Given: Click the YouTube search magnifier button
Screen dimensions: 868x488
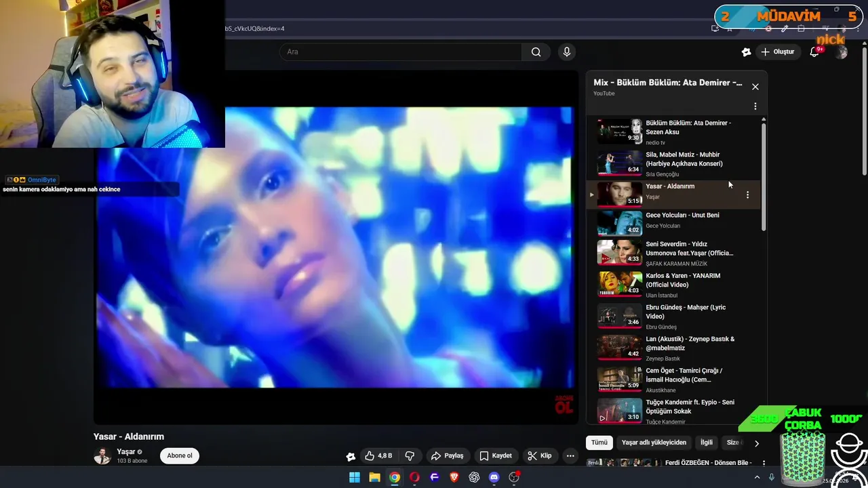Looking at the screenshot, I should pyautogui.click(x=536, y=52).
